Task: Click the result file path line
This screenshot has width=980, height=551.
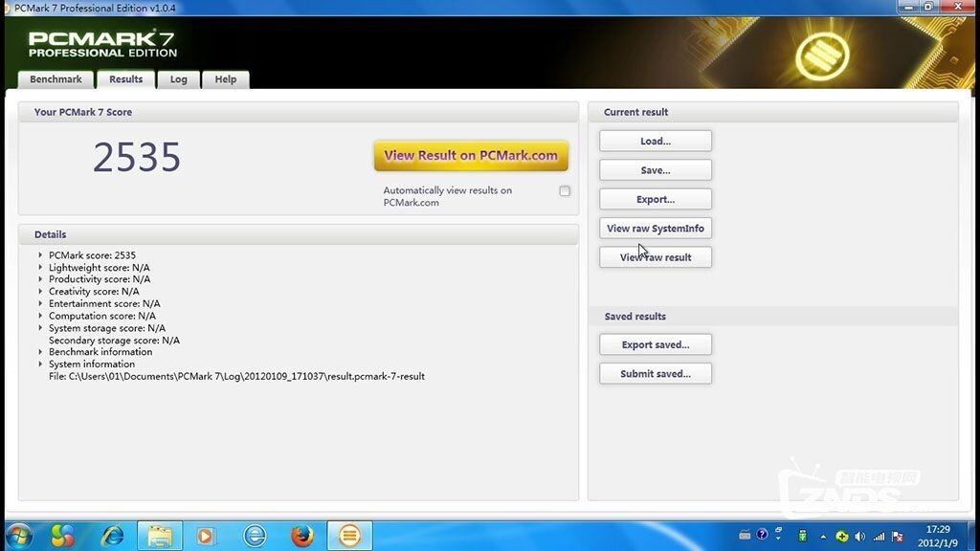Action: tap(237, 376)
